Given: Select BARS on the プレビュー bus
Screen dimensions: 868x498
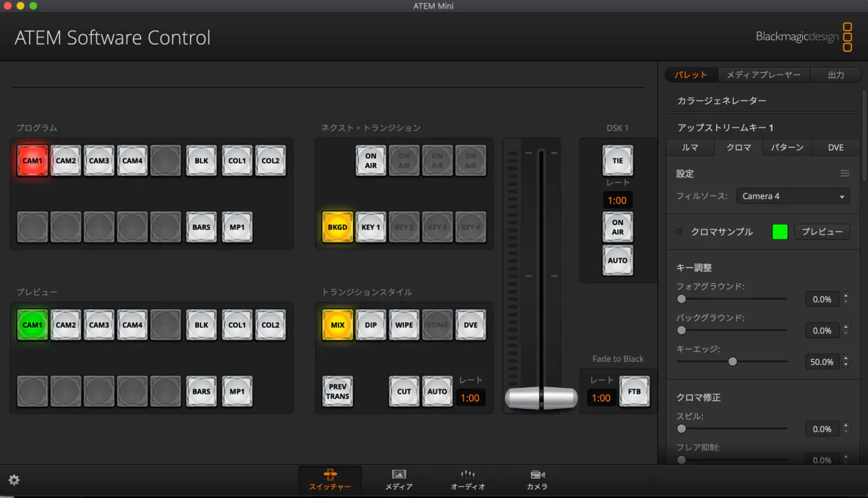Looking at the screenshot, I should [201, 391].
